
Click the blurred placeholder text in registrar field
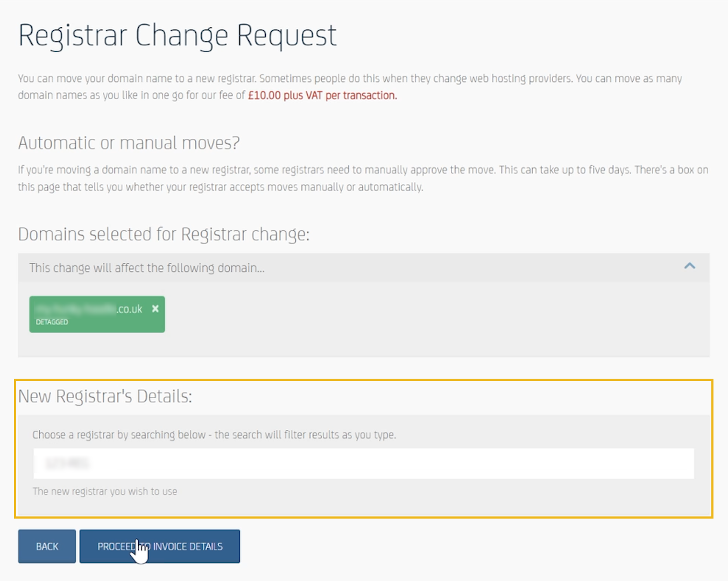(67, 463)
